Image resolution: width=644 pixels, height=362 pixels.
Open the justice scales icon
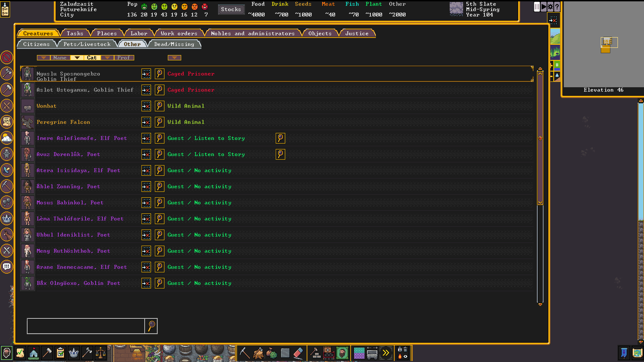point(101,353)
